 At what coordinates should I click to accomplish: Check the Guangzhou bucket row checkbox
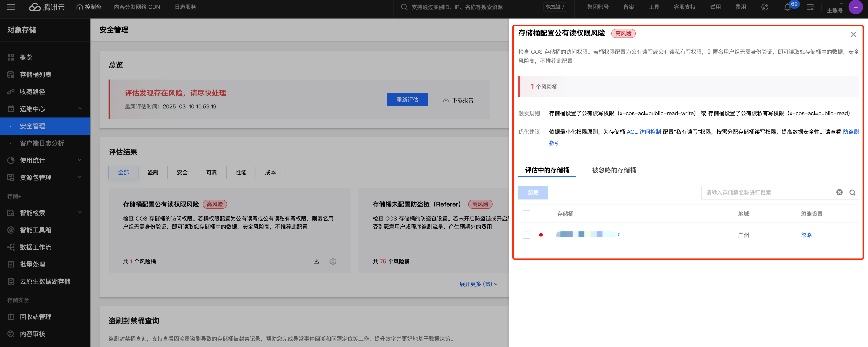click(x=526, y=235)
